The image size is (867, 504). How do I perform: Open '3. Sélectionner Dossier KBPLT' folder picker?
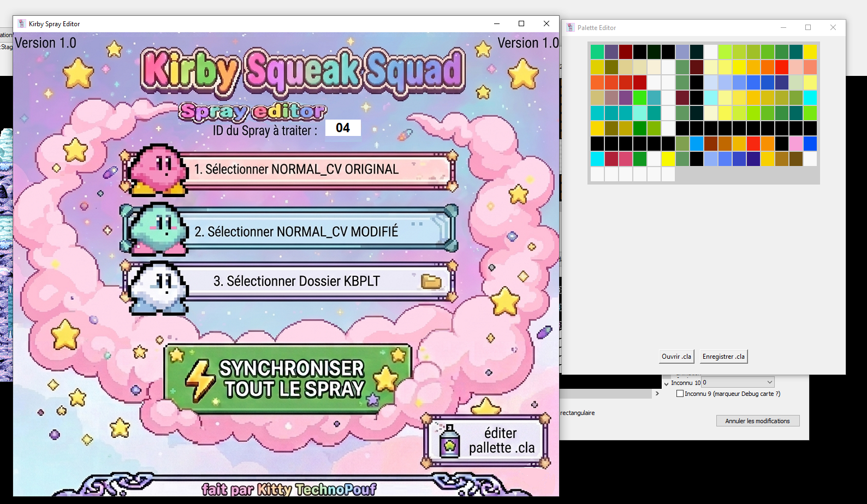(x=289, y=282)
